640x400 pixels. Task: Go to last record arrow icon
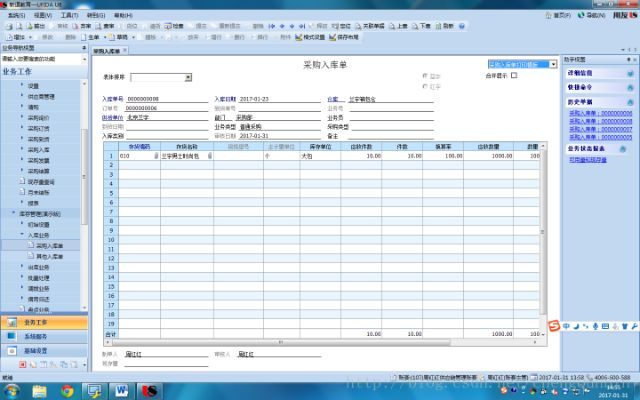click(302, 26)
